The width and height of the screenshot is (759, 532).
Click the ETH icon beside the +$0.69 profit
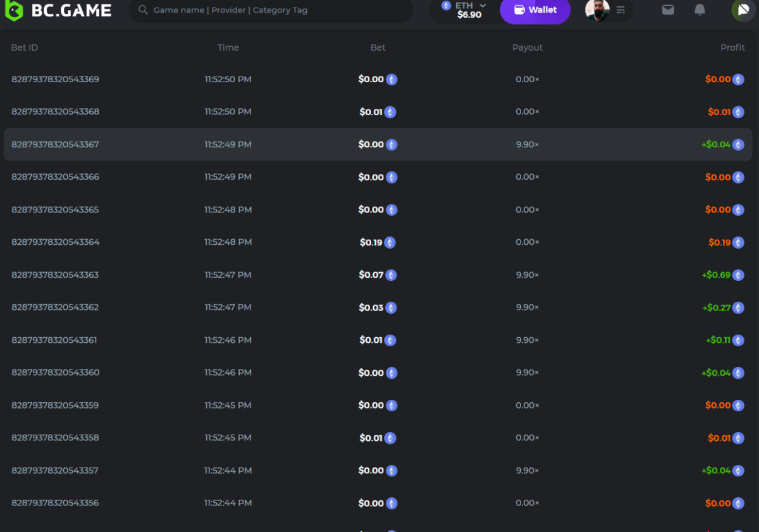738,275
